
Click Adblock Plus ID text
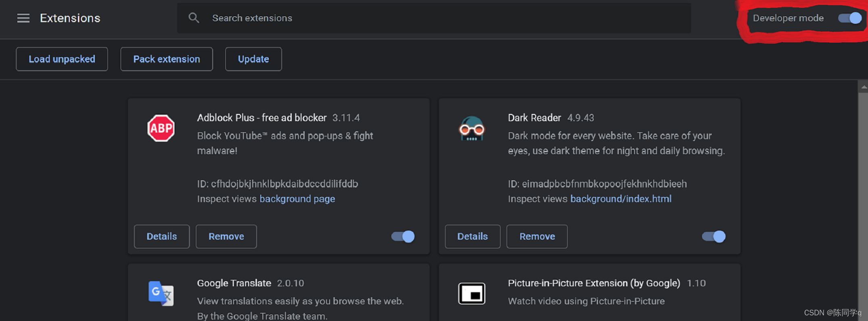(x=278, y=184)
